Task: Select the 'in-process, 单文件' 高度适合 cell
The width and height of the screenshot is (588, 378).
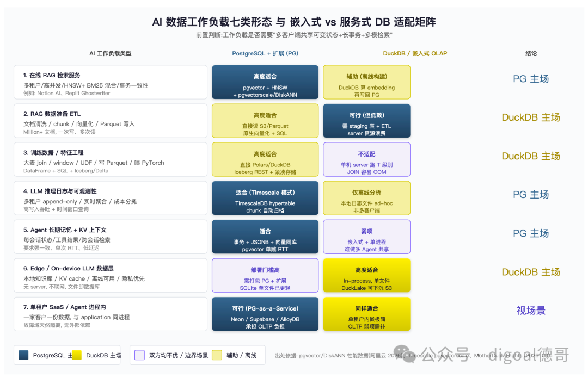Action: click(x=367, y=275)
